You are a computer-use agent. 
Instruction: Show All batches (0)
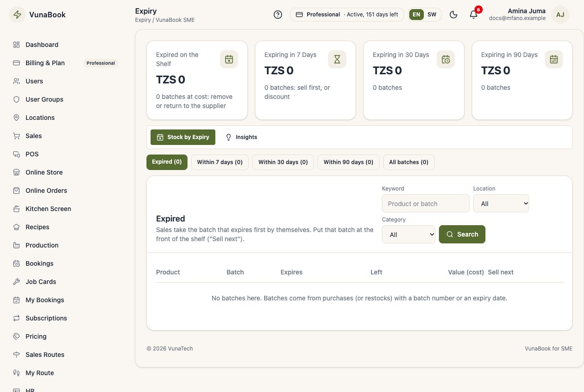(409, 162)
